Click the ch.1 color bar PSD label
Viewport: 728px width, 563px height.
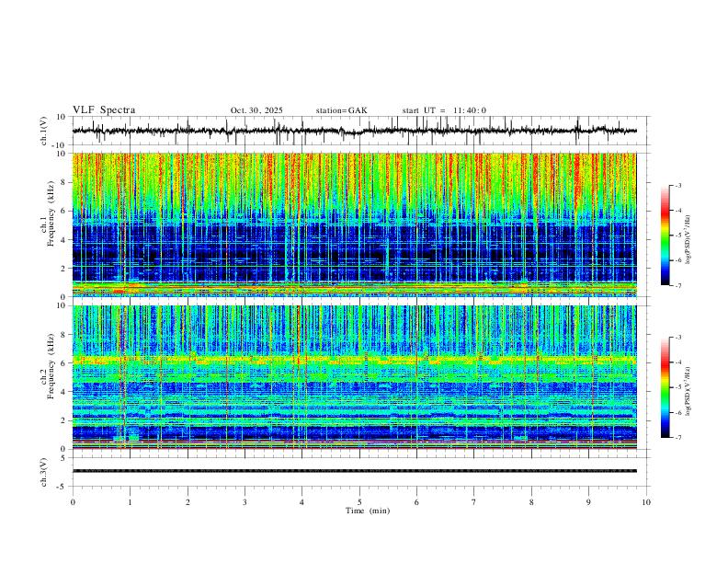point(688,240)
